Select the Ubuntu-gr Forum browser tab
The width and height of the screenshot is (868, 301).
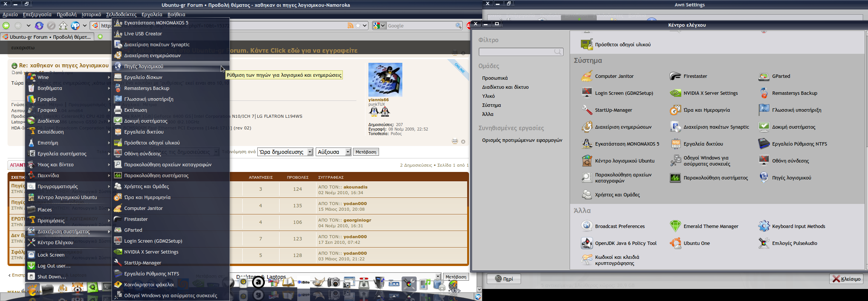pyautogui.click(x=47, y=37)
